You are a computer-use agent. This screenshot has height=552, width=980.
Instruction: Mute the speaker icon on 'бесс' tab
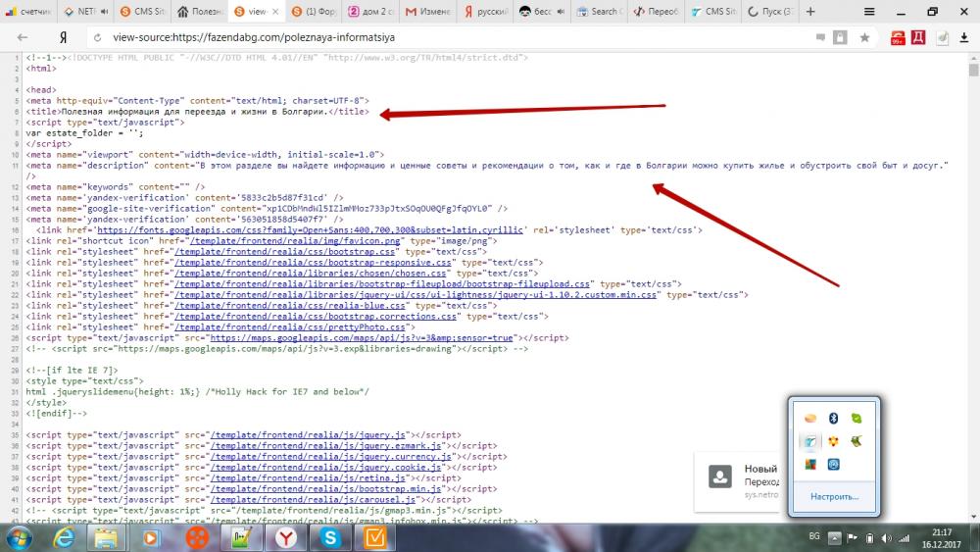click(561, 11)
